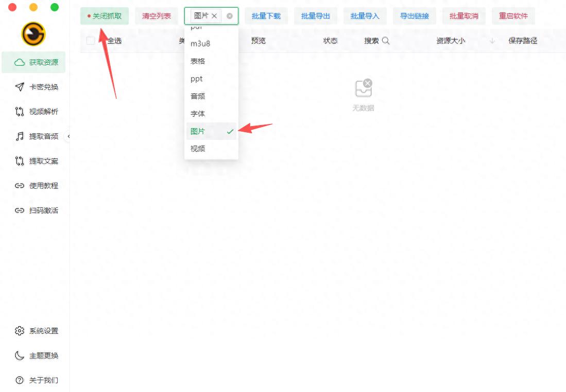Select the 提取音频 music note icon
Image resolution: width=566 pixels, height=392 pixels.
coord(20,136)
